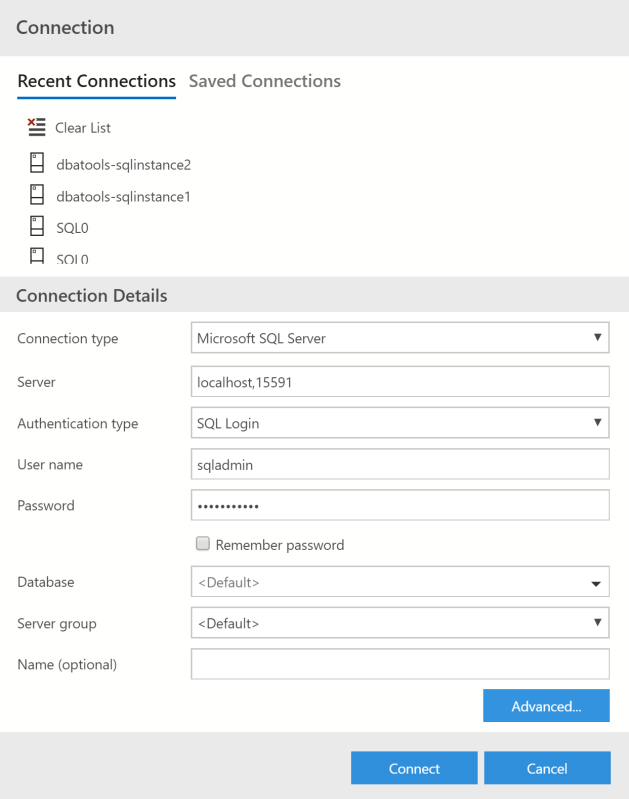Click the Clear List icon
629x799 pixels.
tap(37, 127)
